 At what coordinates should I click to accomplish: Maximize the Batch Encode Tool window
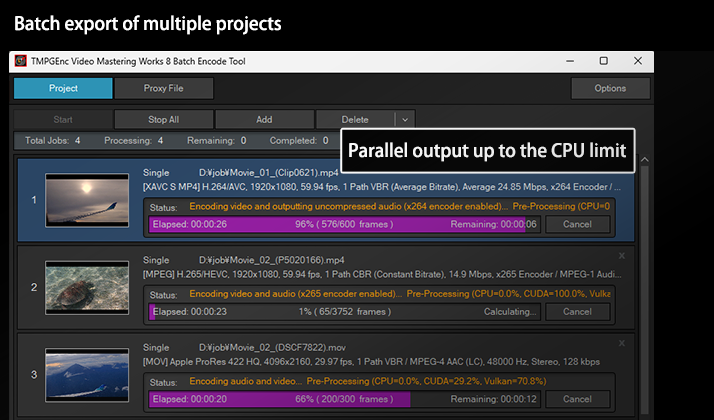(x=604, y=61)
